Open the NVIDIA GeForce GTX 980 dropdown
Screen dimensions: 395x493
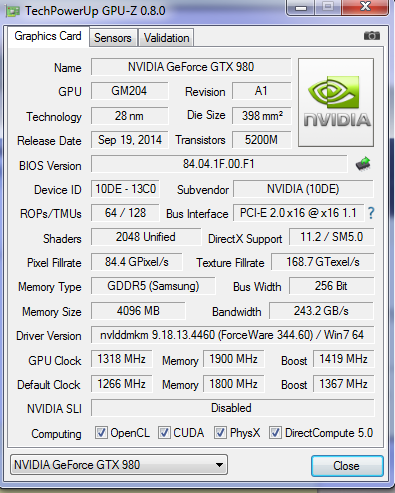pos(119,465)
